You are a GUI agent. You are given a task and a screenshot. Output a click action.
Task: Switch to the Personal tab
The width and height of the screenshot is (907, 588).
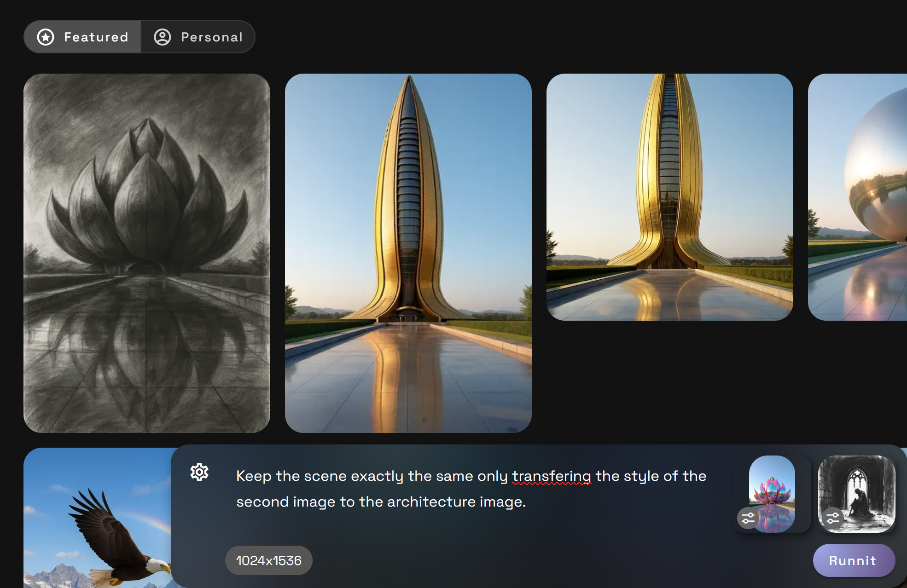click(x=198, y=37)
